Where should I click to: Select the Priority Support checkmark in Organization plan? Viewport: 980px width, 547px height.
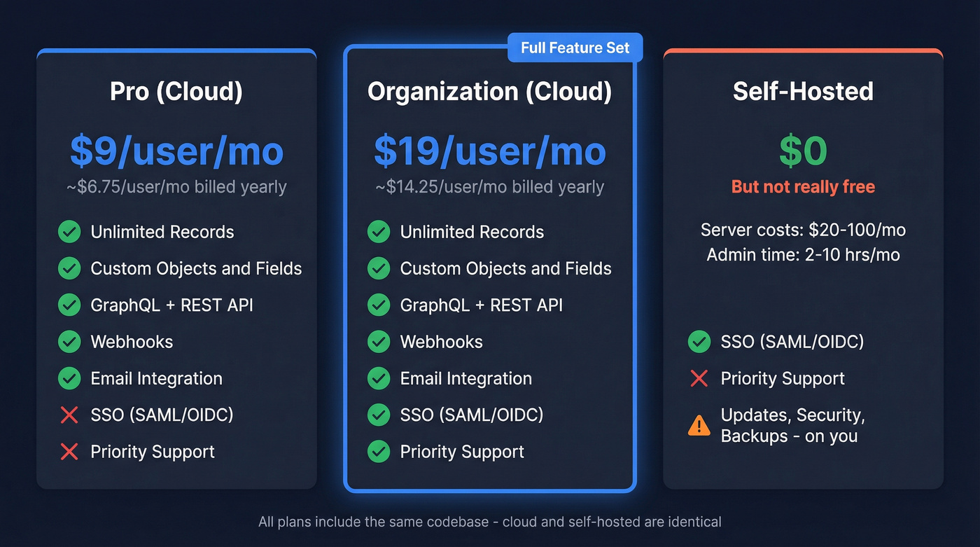[x=379, y=451]
